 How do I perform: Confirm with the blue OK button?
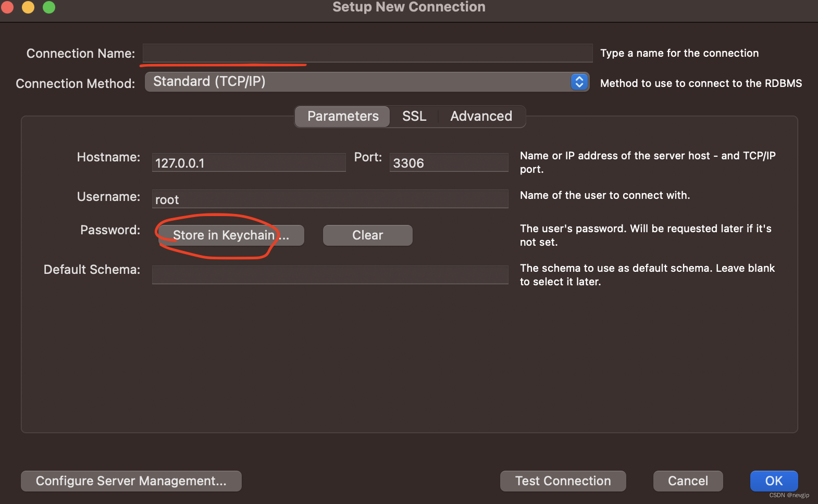(774, 481)
